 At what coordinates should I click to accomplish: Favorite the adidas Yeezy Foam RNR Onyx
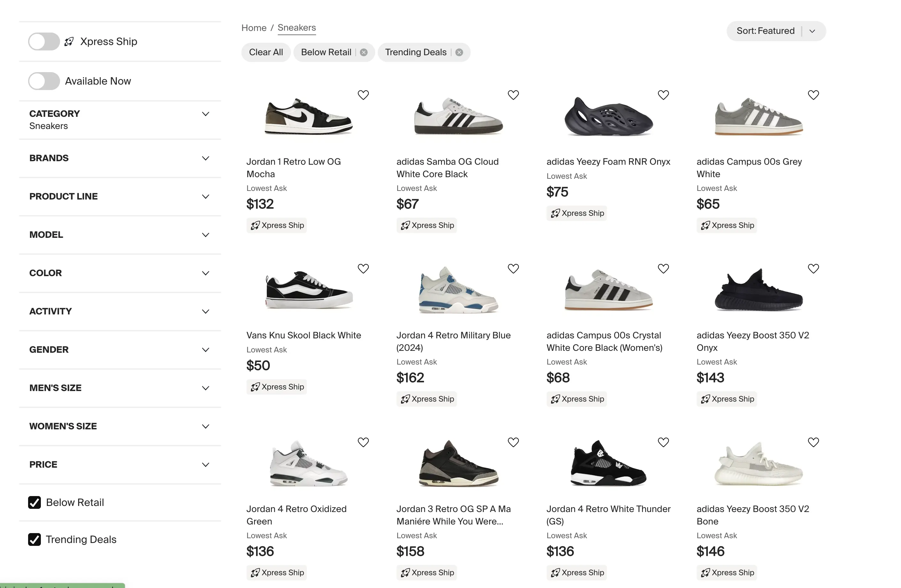point(663,95)
